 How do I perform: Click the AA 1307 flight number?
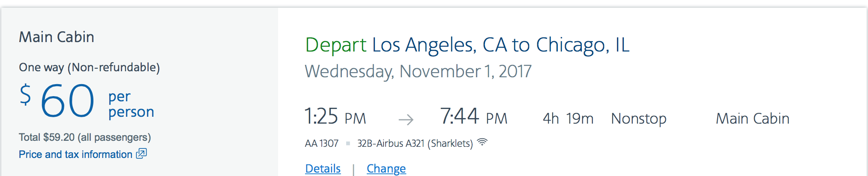tap(322, 143)
